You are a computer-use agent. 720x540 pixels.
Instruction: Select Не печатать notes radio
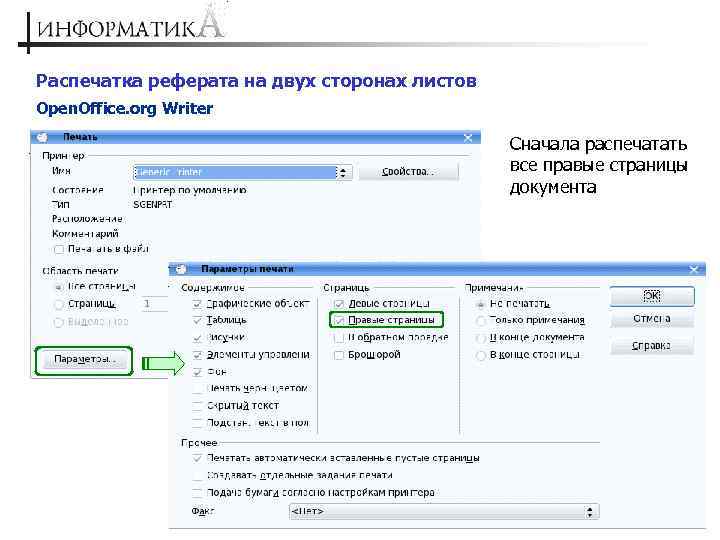480,304
